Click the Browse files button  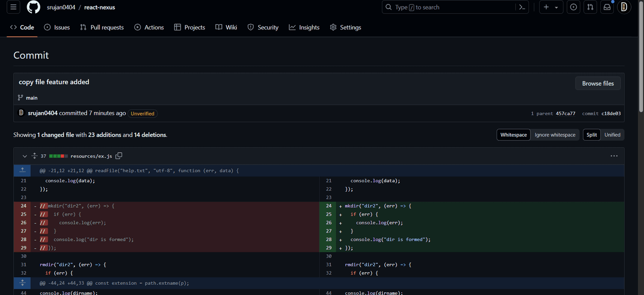(598, 84)
